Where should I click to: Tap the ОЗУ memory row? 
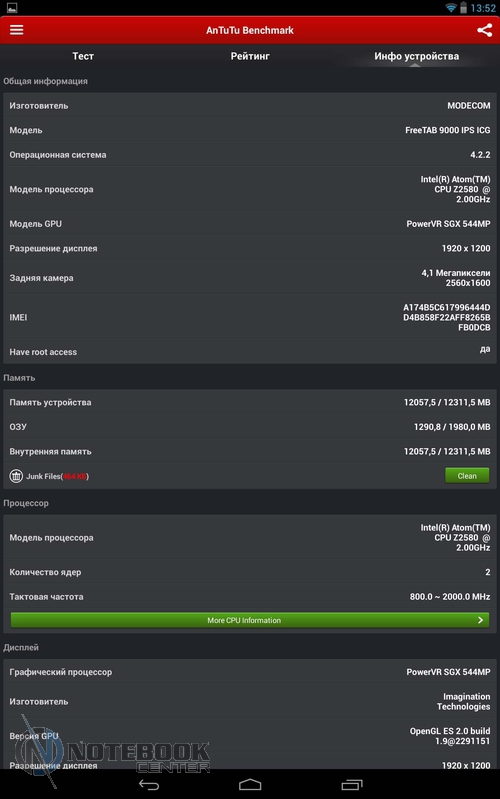pos(250,427)
